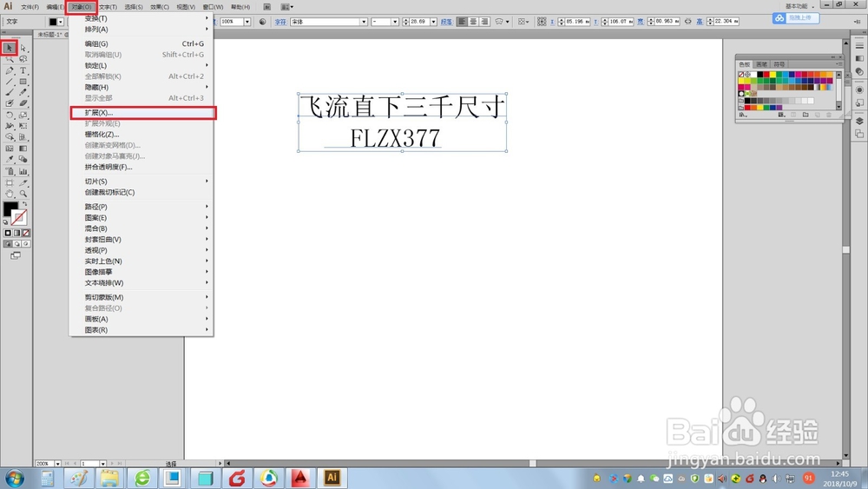Select the Artboard tool
This screenshot has width=868, height=489.
10,182
